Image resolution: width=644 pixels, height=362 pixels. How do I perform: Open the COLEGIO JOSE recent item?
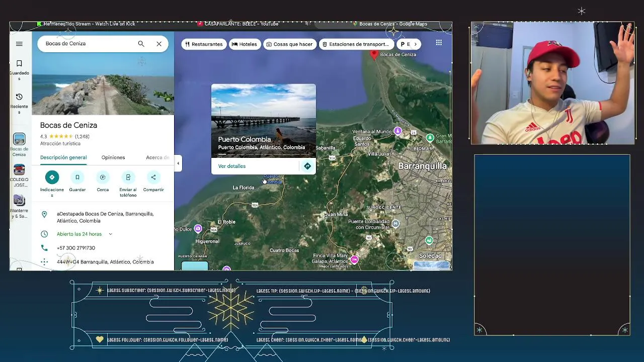(x=19, y=175)
